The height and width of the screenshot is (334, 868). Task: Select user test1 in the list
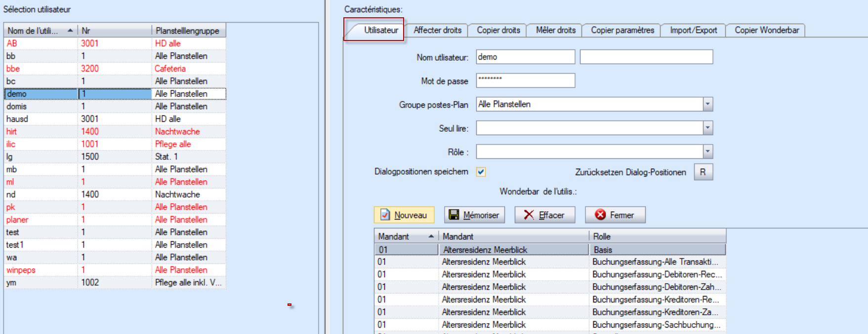click(115, 245)
